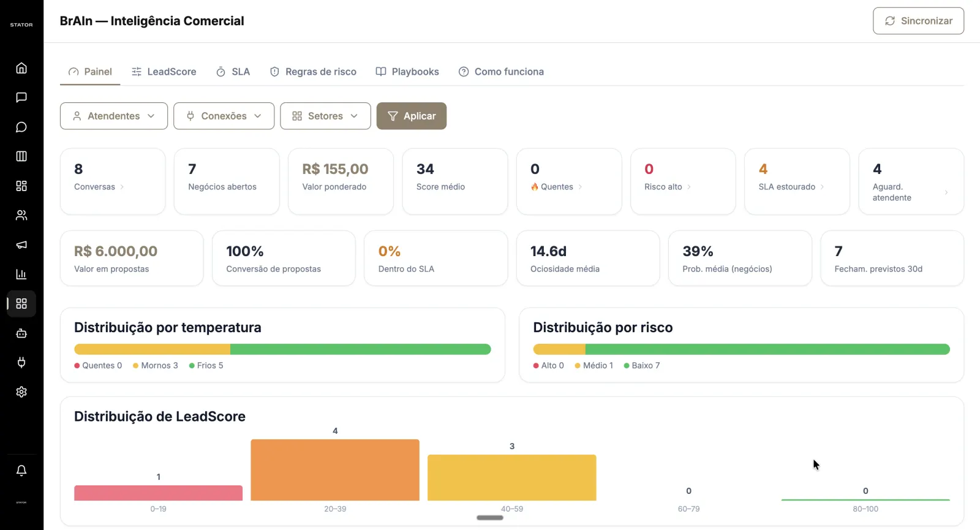Click the notifications bell icon
The image size is (980, 530).
[21, 471]
